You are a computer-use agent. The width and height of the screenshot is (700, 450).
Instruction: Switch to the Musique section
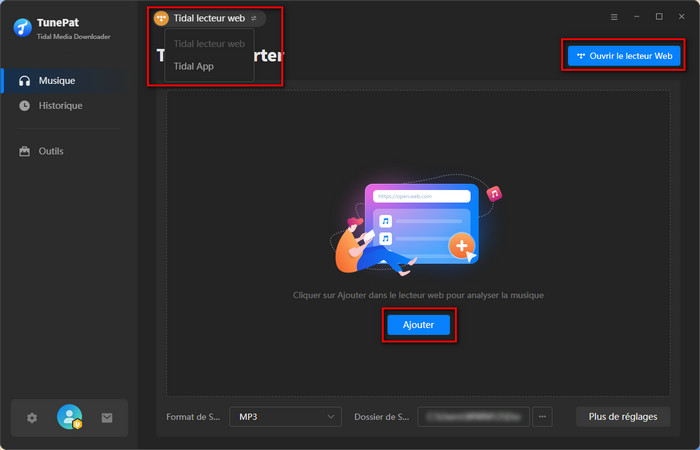[x=56, y=80]
